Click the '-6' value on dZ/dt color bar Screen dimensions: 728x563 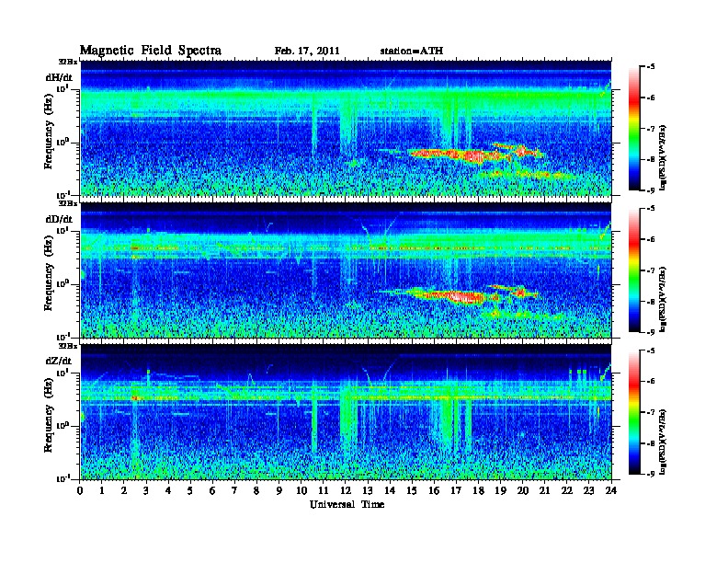click(x=651, y=381)
